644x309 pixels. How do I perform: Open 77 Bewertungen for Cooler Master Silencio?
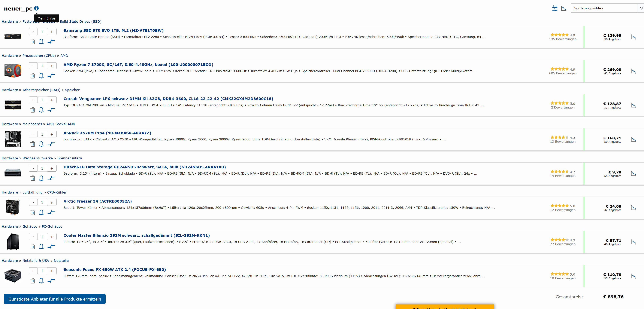[x=563, y=244]
